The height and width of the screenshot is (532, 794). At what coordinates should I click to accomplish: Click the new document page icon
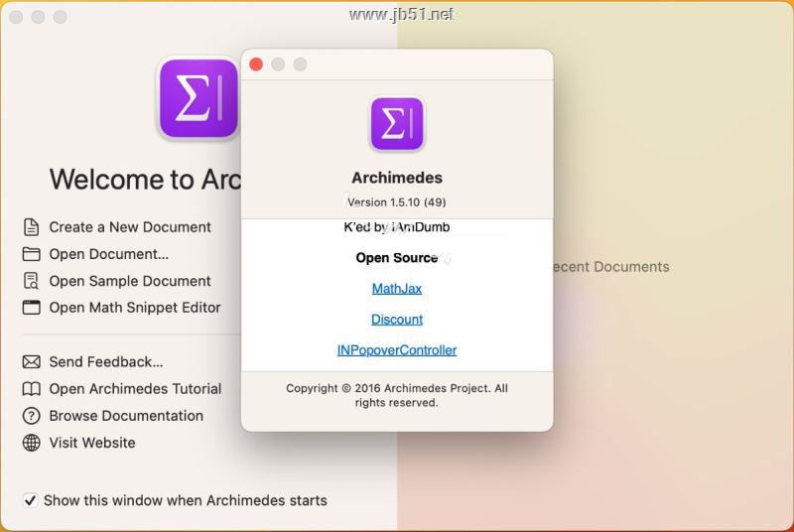tap(31, 227)
